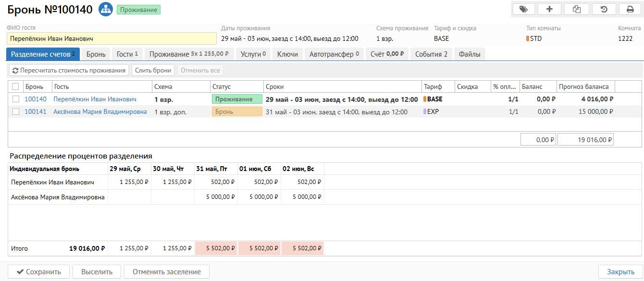
Task: Click the Слить брони button
Action: pyautogui.click(x=153, y=71)
